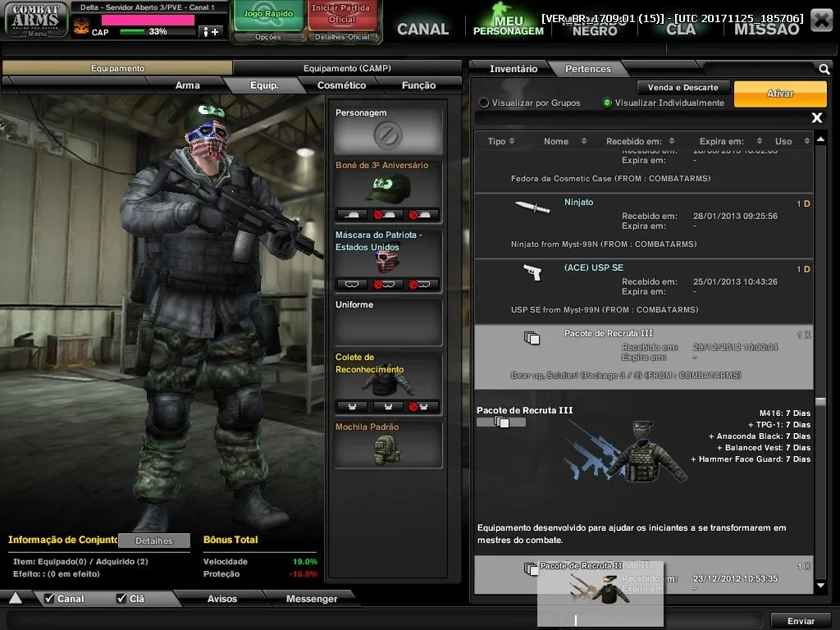
Task: Click the Enviar chat button
Action: click(801, 620)
